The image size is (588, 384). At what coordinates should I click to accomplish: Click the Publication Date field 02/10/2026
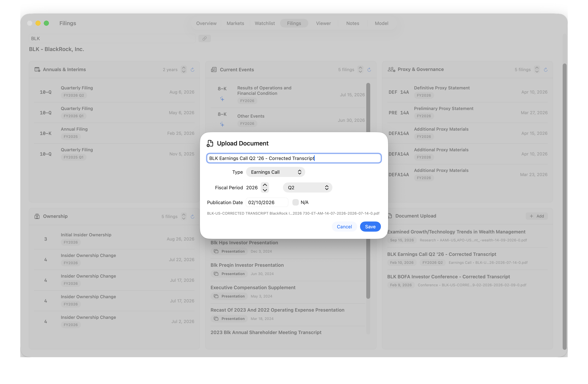[267, 202]
